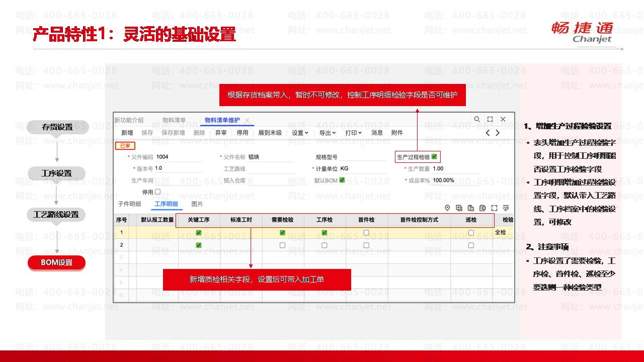Open the 工序明细 tab
The width and height of the screenshot is (644, 362).
coord(166,204)
